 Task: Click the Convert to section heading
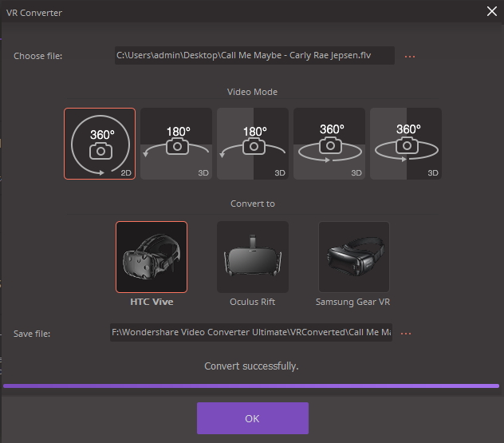pyautogui.click(x=253, y=204)
